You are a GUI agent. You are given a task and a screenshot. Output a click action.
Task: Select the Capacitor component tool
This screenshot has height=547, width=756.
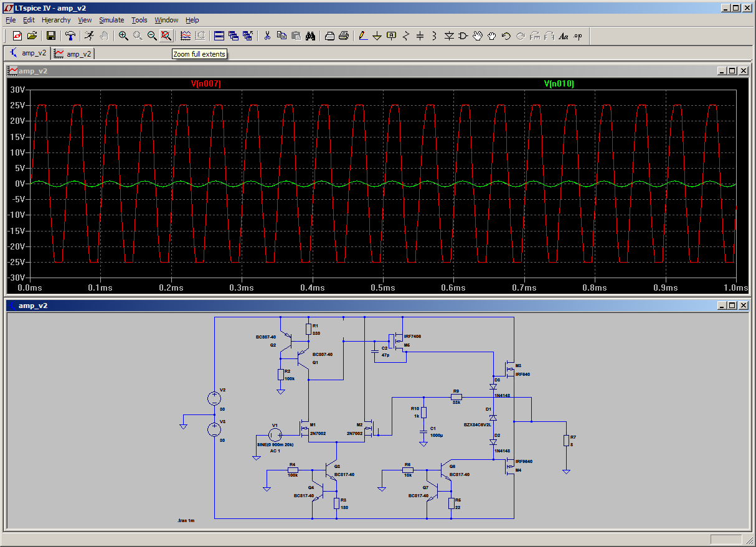click(420, 35)
